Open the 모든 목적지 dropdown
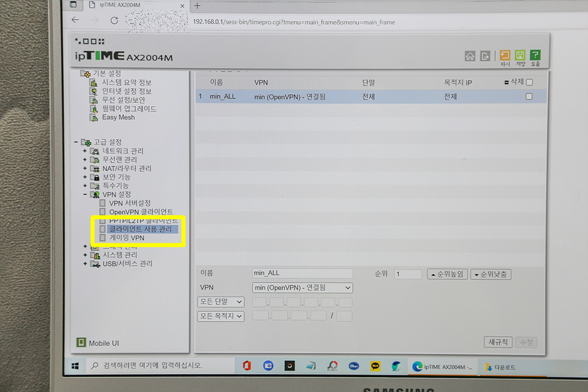 point(221,316)
